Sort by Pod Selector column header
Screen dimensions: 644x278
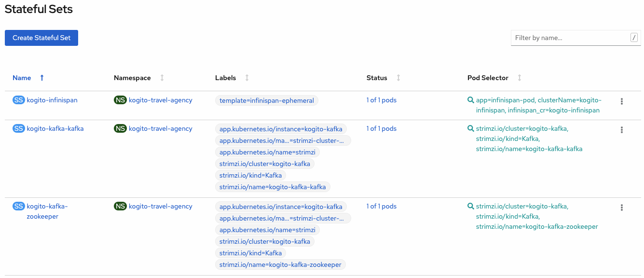(x=488, y=78)
